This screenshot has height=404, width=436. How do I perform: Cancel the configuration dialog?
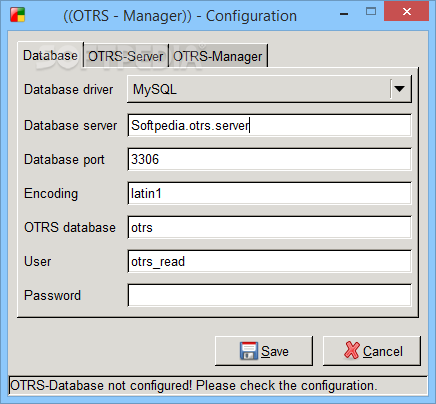click(372, 351)
